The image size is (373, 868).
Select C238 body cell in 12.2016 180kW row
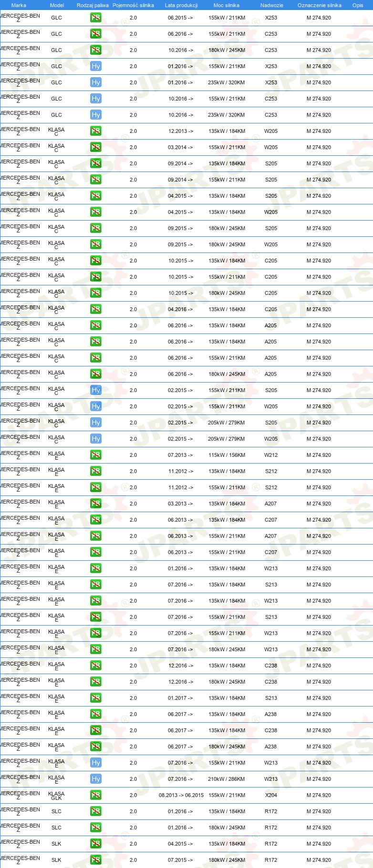(271, 682)
